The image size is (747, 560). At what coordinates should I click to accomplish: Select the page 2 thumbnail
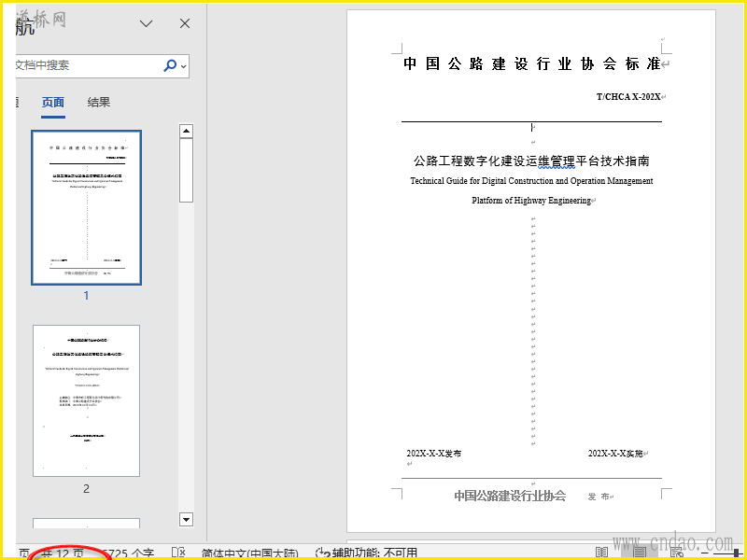86,400
